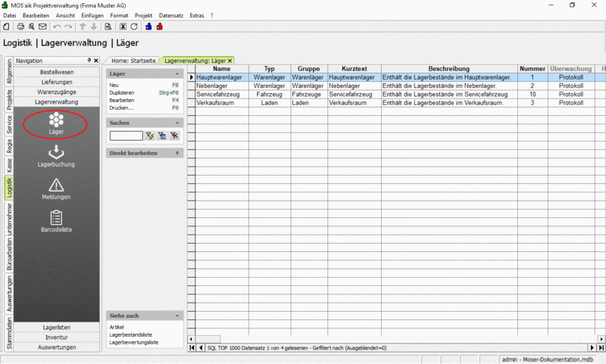Open Lagerbestandsliste link
Image resolution: width=606 pixels, height=364 pixels.
[x=130, y=334]
